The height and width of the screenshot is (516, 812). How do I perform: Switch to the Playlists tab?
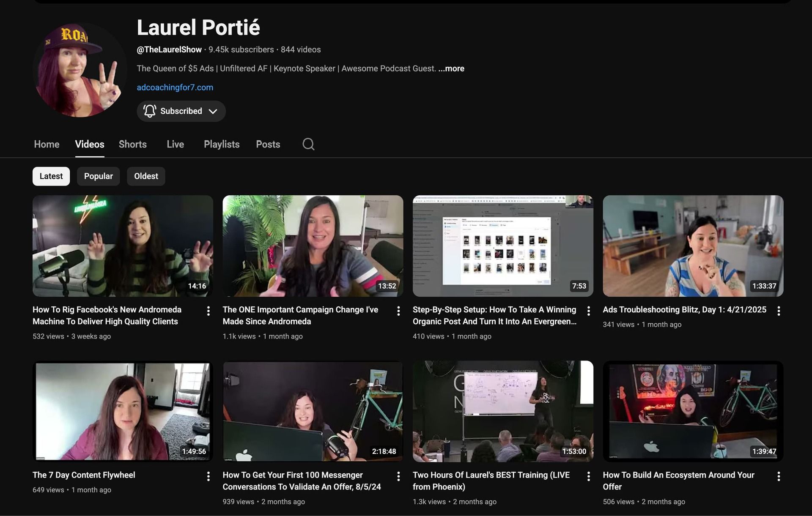pyautogui.click(x=222, y=144)
